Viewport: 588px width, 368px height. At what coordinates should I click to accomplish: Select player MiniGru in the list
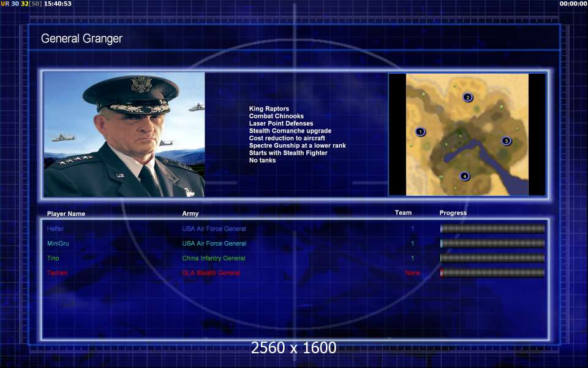(x=58, y=243)
